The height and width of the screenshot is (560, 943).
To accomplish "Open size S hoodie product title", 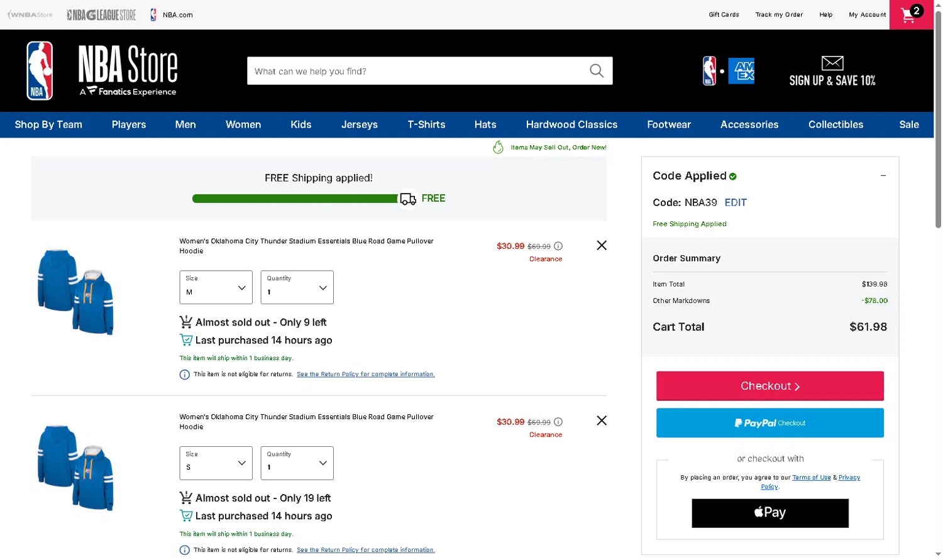I will tap(306, 422).
